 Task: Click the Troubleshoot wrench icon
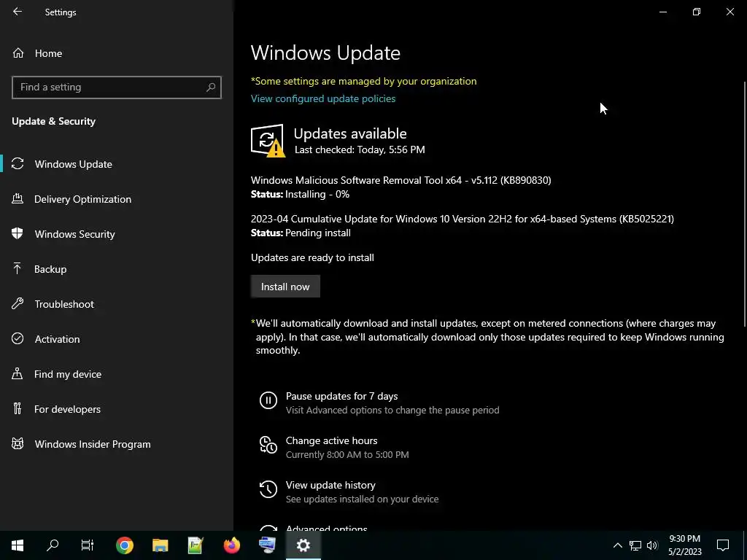18,303
